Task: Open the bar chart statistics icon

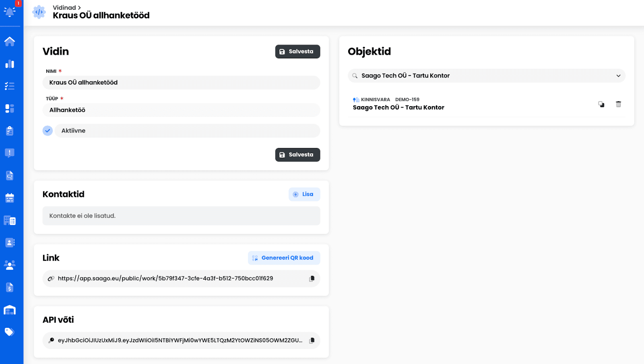Action: tap(10, 64)
